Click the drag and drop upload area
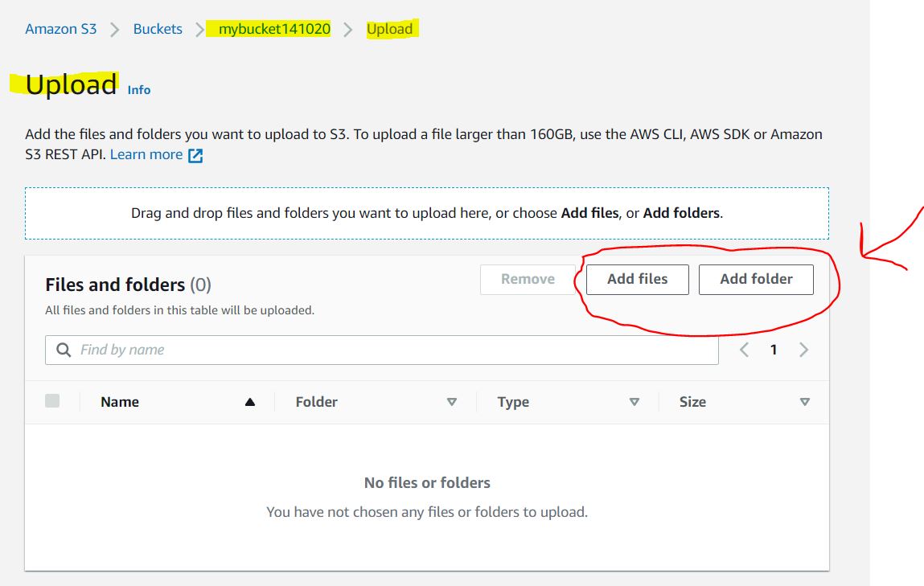This screenshot has width=924, height=586. [427, 212]
